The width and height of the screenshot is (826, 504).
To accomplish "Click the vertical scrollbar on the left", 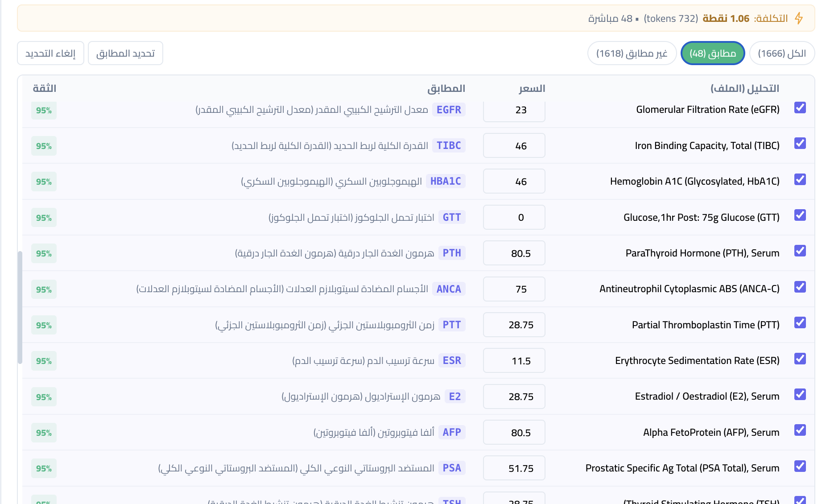I will pos(20,308).
